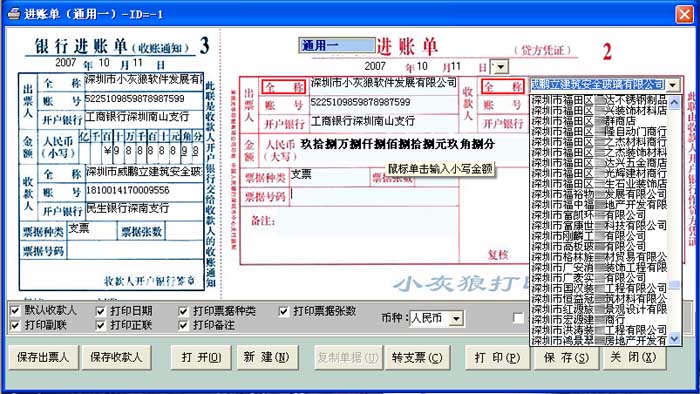The image size is (700, 394).
Task: Pick the 深圳市富凯环 entry
Action: (x=599, y=215)
